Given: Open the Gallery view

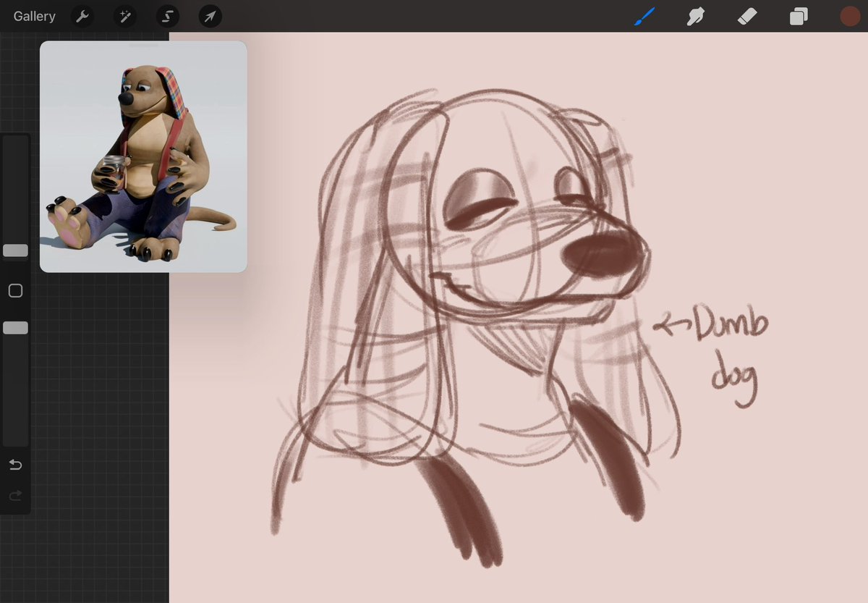Looking at the screenshot, I should [x=34, y=16].
